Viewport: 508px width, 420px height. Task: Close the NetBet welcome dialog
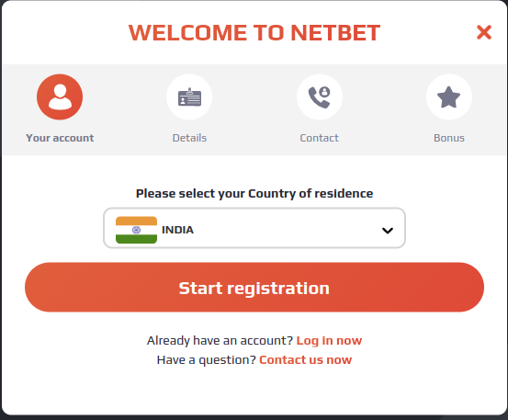tap(484, 32)
